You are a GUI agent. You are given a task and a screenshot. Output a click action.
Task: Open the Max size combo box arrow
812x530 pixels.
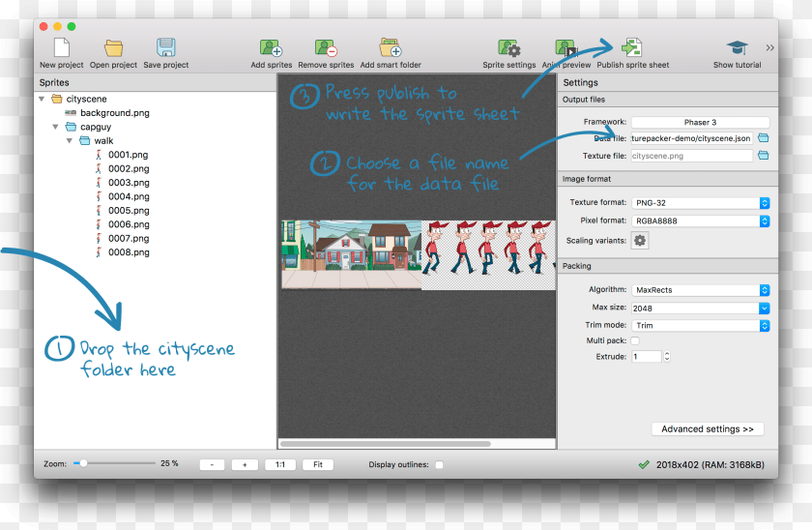(765, 309)
